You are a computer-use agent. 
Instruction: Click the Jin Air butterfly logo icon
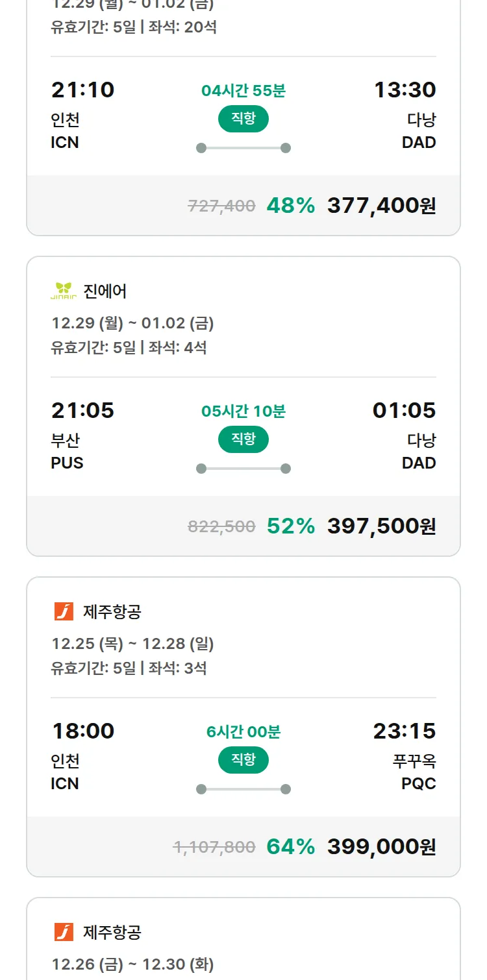click(64, 291)
